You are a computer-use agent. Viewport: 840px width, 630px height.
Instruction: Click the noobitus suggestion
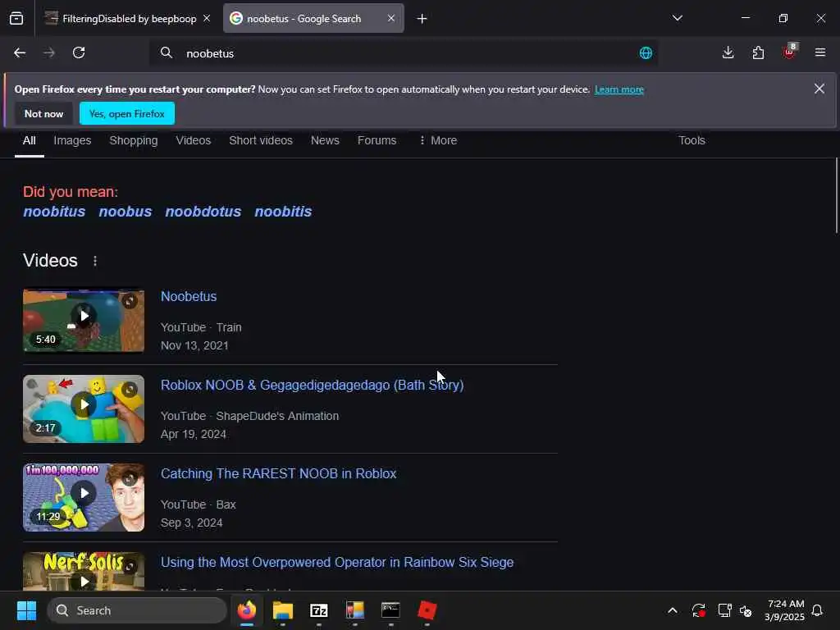tap(54, 212)
